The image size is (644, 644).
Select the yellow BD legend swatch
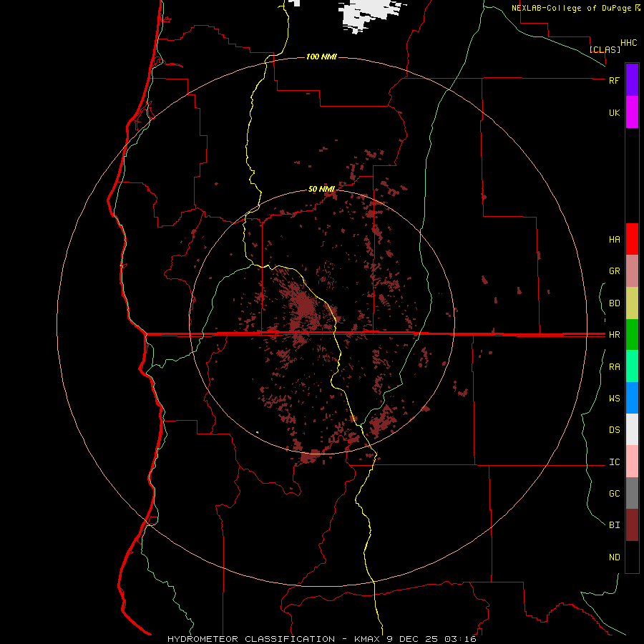click(632, 303)
